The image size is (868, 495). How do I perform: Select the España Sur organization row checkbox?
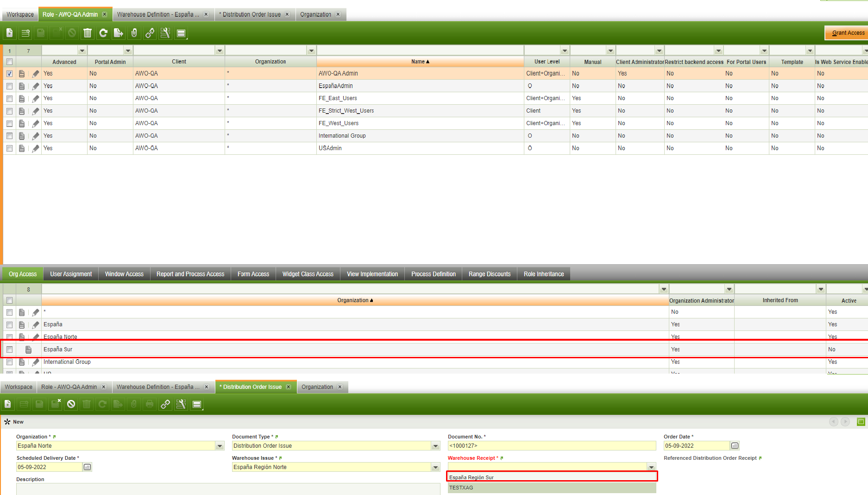(9, 349)
